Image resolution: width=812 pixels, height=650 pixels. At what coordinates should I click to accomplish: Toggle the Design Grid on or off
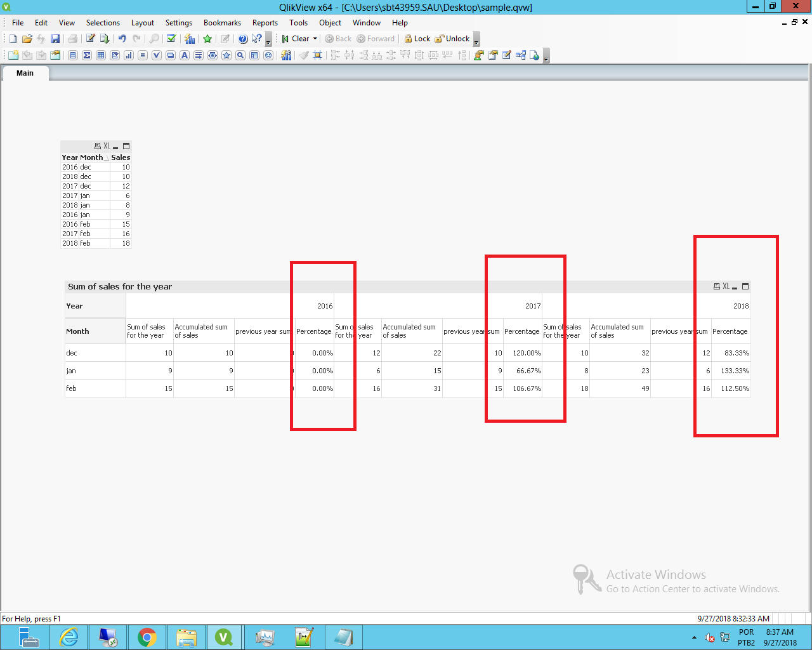pos(318,55)
